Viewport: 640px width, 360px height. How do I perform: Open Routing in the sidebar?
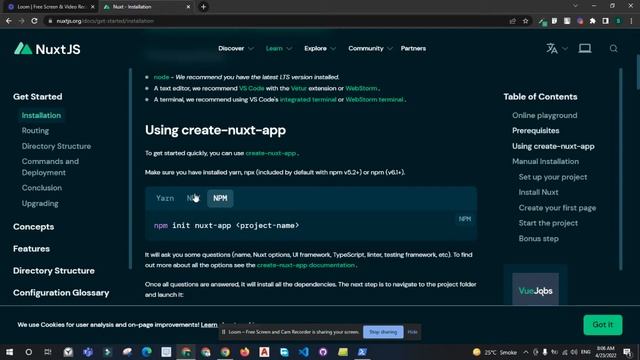click(x=36, y=131)
